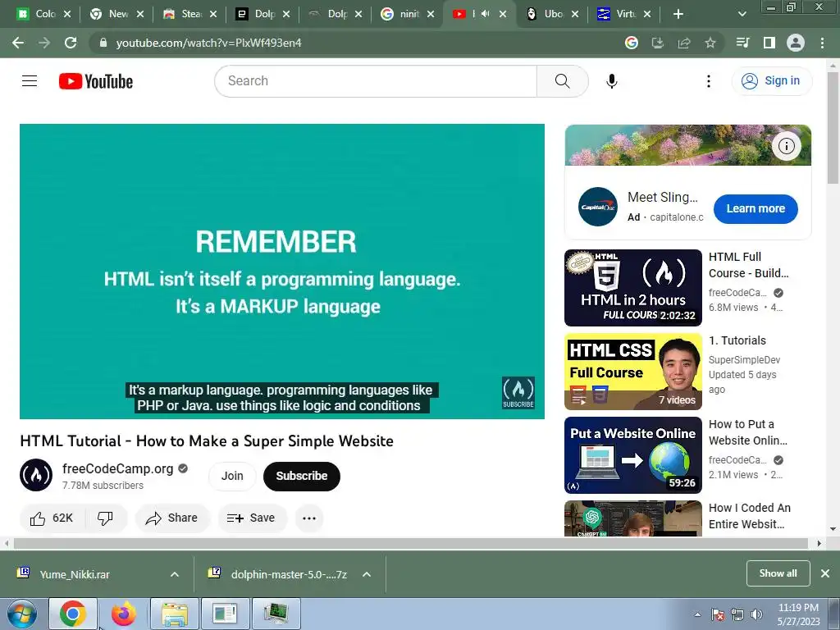Go to YouTube home via logo
Image resolution: width=840 pixels, height=630 pixels.
tap(96, 81)
